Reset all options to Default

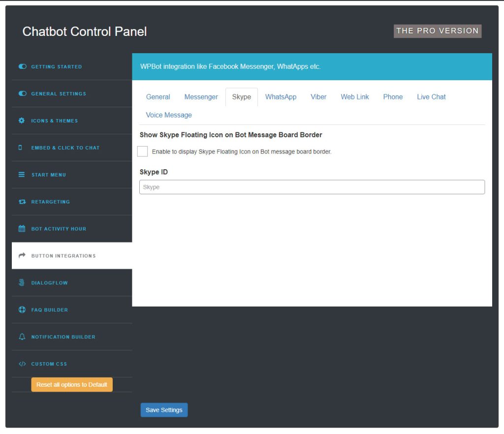71,384
